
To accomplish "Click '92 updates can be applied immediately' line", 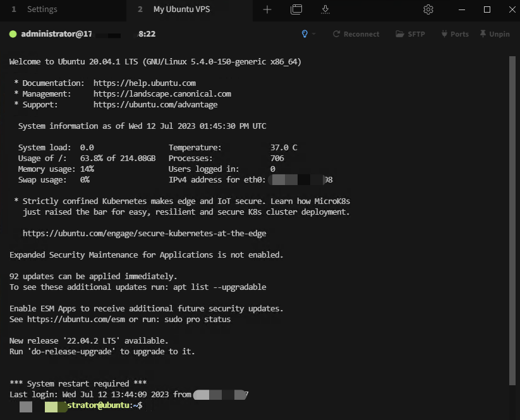I will click(93, 276).
